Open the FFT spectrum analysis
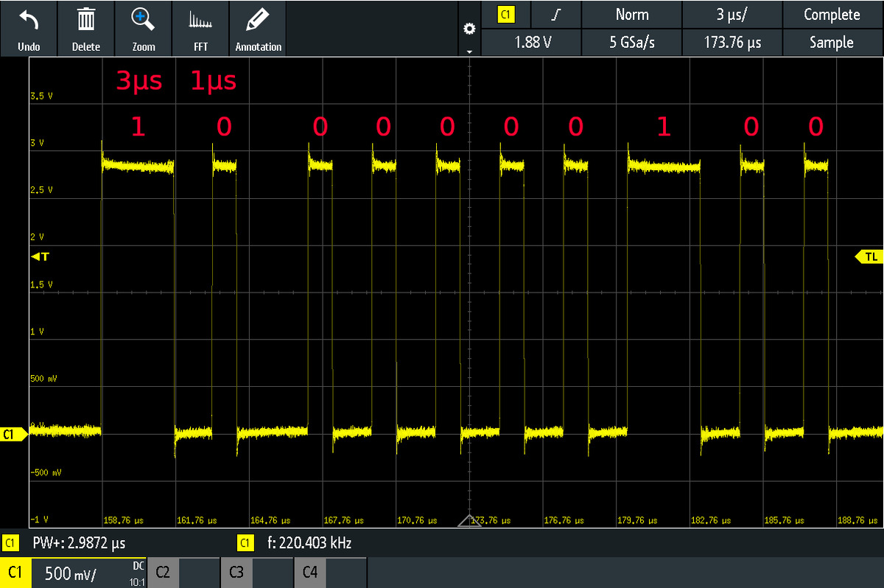 (200, 21)
